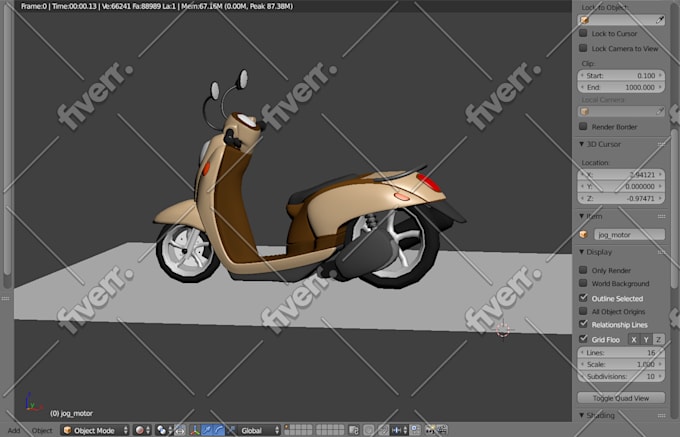The height and width of the screenshot is (437, 680).
Task: Toggle lock camera and layers to scene icon
Action: [x=354, y=430]
